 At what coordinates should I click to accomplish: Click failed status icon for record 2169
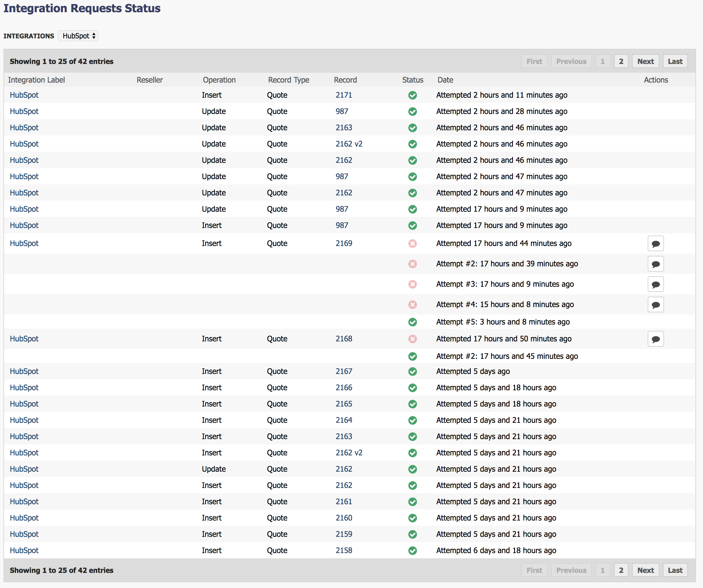(x=412, y=243)
